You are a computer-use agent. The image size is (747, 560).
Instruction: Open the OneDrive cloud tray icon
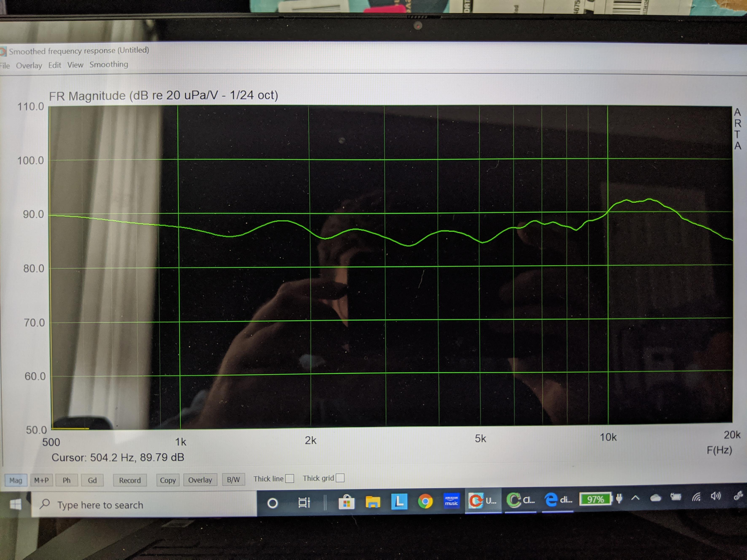point(655,498)
